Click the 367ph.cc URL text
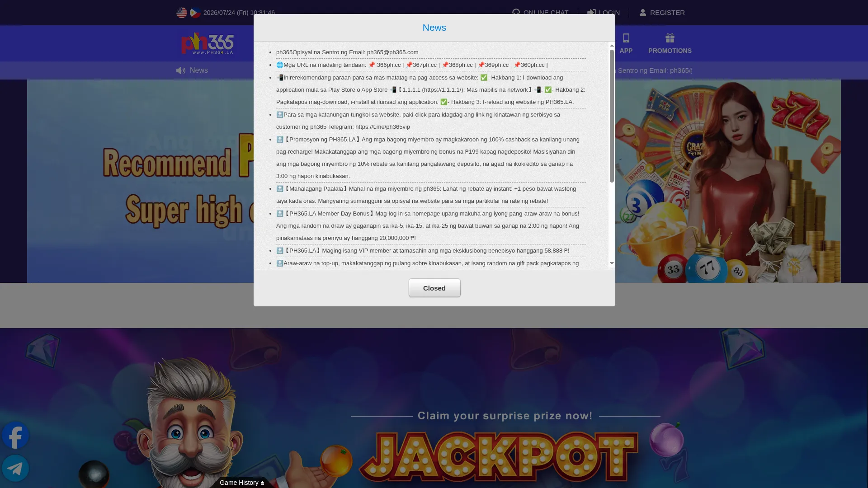 tap(425, 65)
